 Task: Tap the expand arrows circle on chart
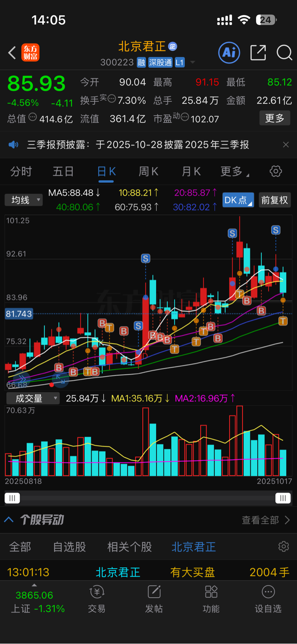60,379
